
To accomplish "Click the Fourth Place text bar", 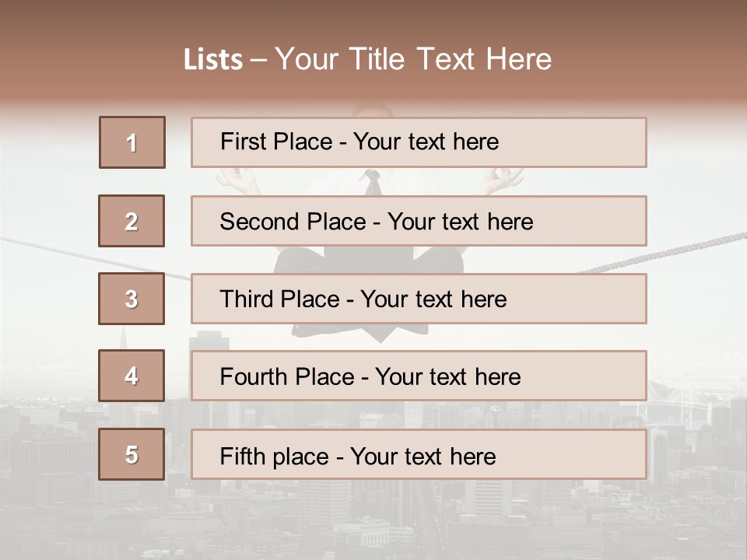I will [x=419, y=376].
